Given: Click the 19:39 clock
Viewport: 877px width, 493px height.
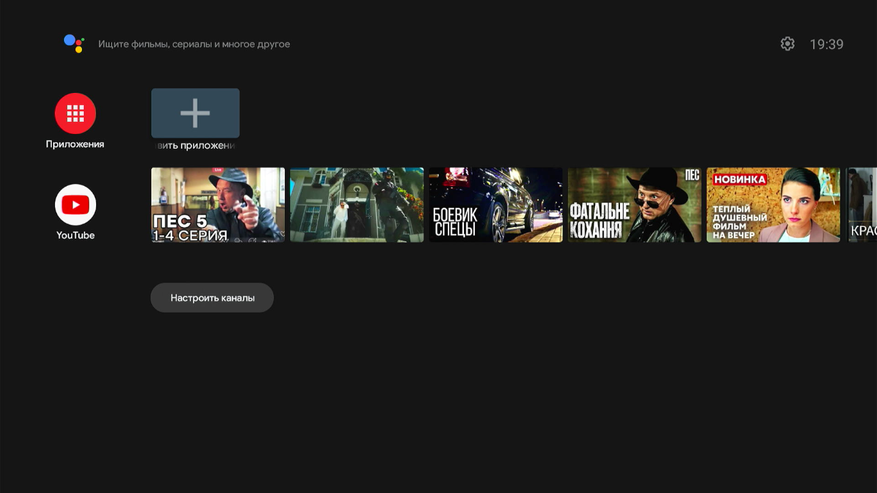Looking at the screenshot, I should [x=827, y=44].
